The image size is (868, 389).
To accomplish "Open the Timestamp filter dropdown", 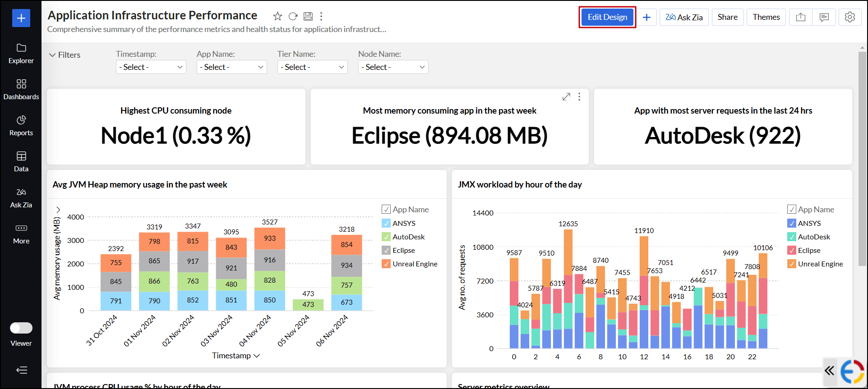I will [x=151, y=67].
